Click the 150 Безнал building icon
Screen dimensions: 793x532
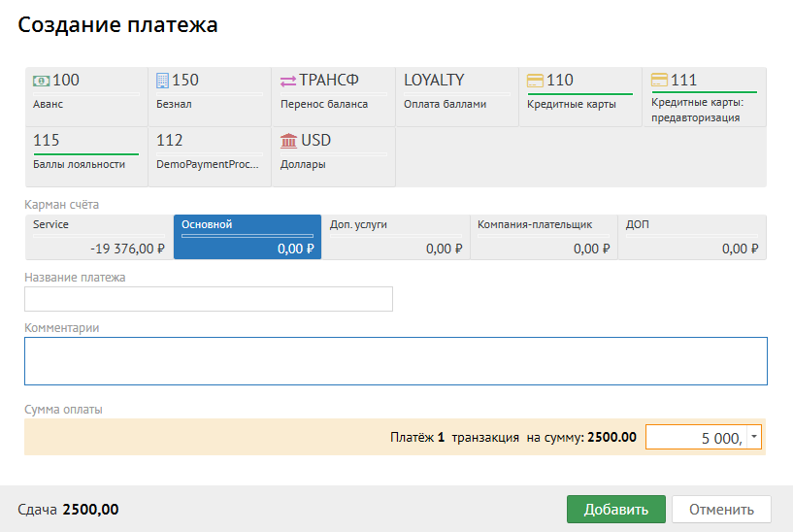click(162, 81)
